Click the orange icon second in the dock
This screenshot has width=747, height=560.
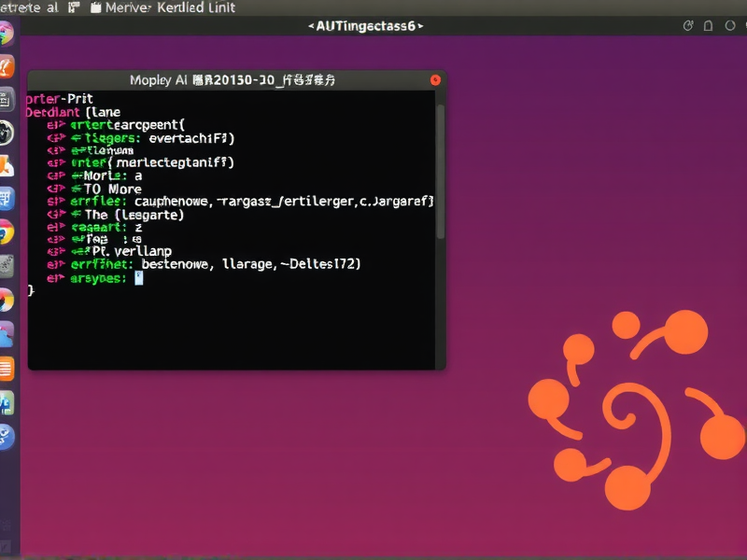point(6,66)
